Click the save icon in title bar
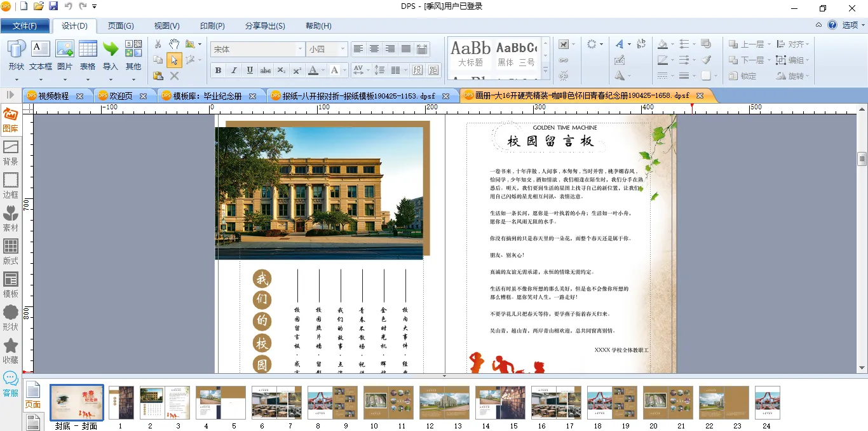 (x=53, y=6)
